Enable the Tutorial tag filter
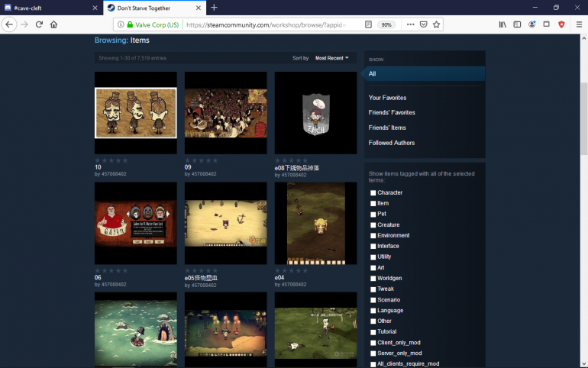The width and height of the screenshot is (588, 368). coord(373,332)
